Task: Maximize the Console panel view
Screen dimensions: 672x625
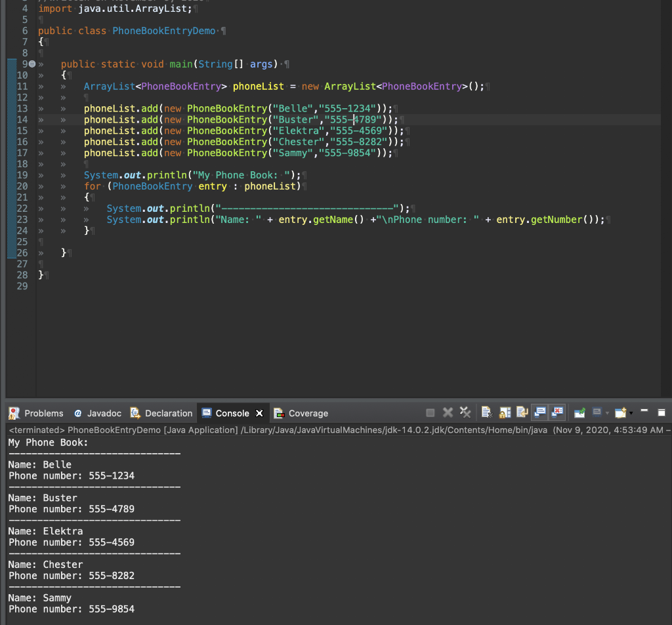Action: [661, 413]
